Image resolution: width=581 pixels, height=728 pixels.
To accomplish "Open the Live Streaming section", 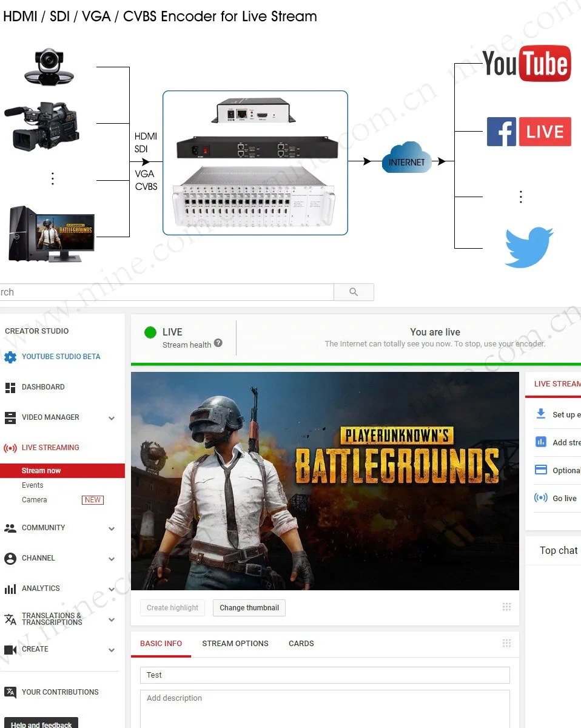I will pyautogui.click(x=50, y=448).
